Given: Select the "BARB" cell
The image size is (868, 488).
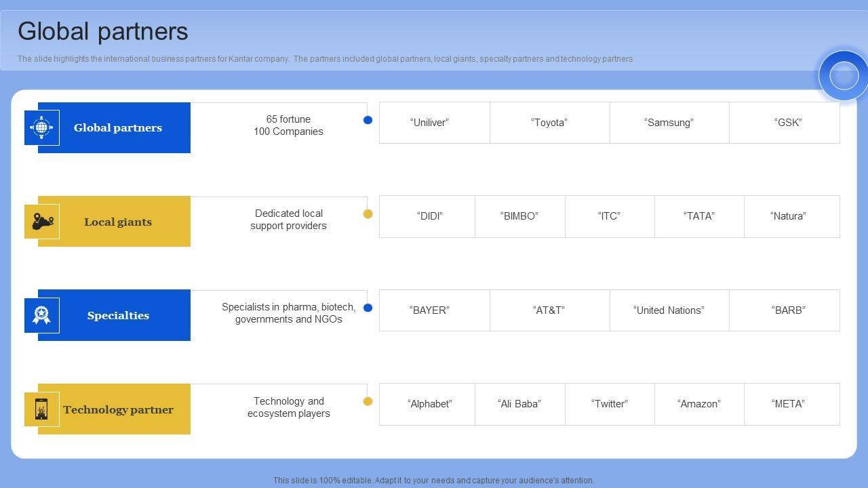Looking at the screenshot, I should (785, 310).
